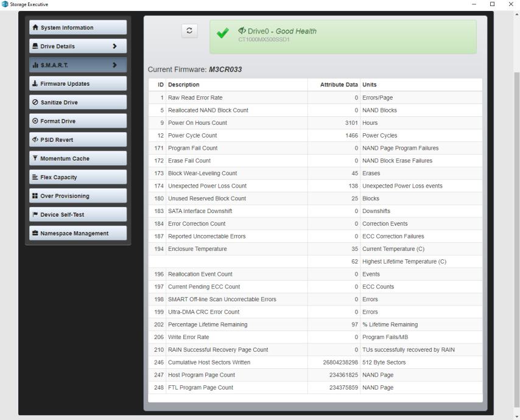Open Over Provisioning section
The image size is (520, 420).
tap(78, 196)
